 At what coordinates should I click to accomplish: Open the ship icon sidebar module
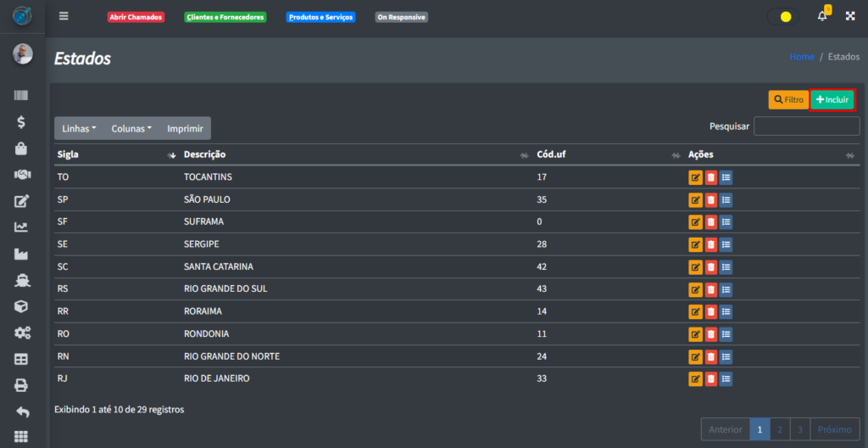point(22,280)
